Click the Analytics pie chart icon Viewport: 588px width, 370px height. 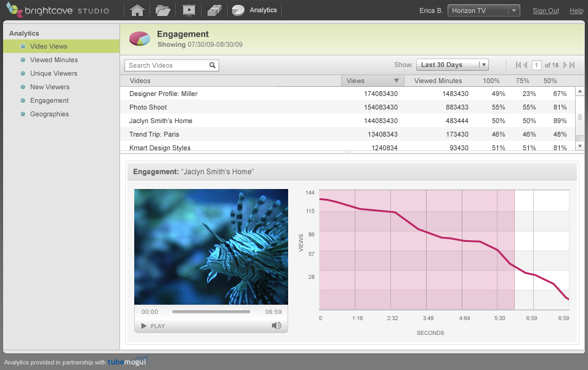point(238,10)
